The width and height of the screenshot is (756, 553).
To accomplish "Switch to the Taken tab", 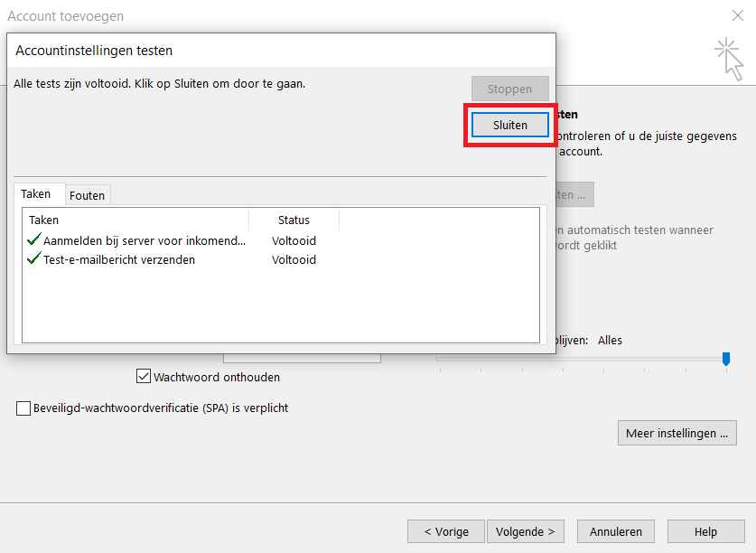I will click(36, 194).
